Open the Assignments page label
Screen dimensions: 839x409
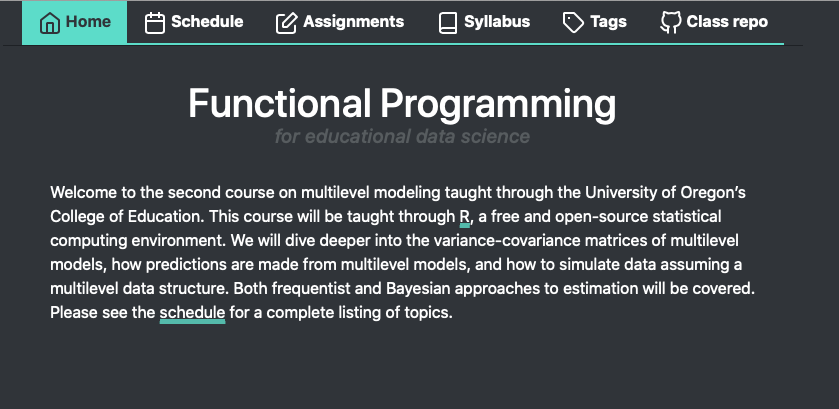point(354,22)
